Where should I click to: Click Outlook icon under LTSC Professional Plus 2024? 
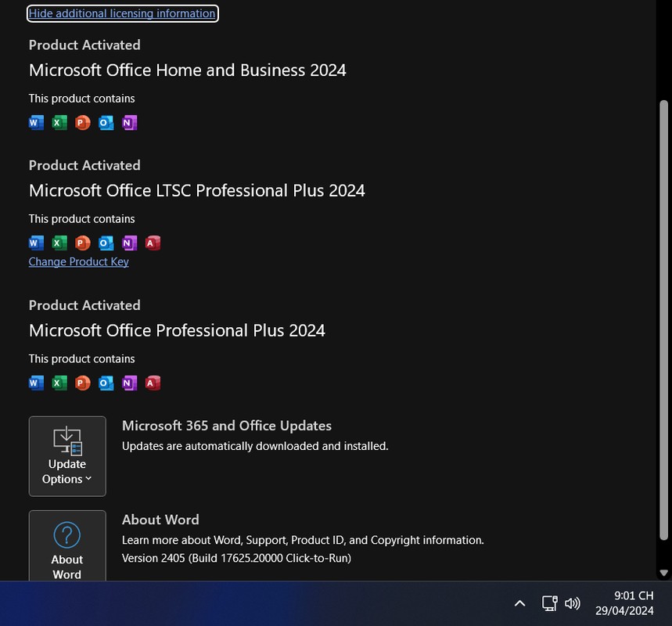pos(106,243)
